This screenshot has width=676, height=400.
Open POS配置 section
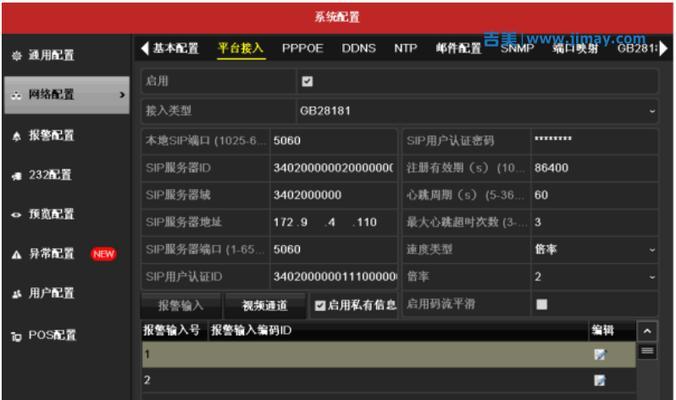click(x=52, y=335)
